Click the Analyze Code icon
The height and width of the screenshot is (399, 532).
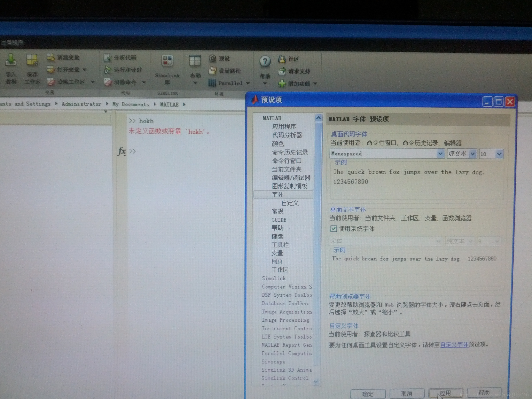point(108,58)
